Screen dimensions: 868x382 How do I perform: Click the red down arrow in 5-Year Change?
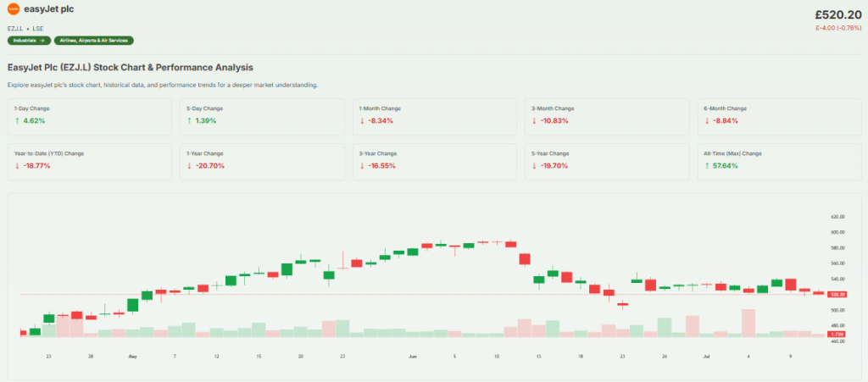[x=535, y=166]
